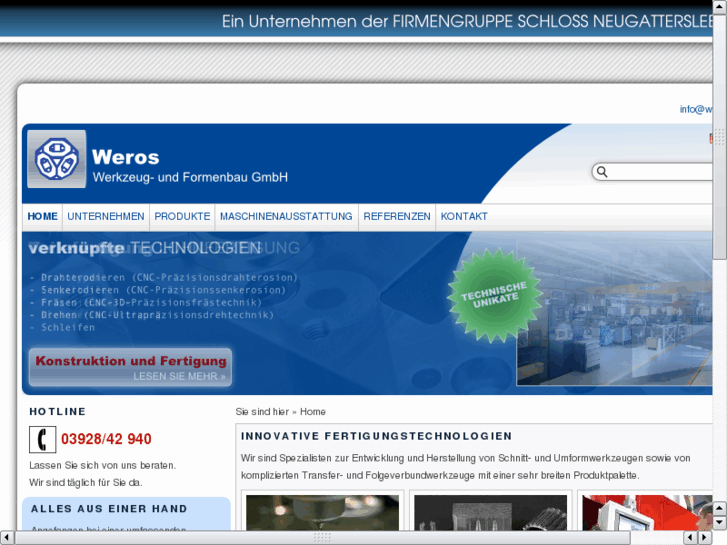Screen dimensions: 727x545
Task: Open the REFERENZEN menu item
Action: (397, 217)
